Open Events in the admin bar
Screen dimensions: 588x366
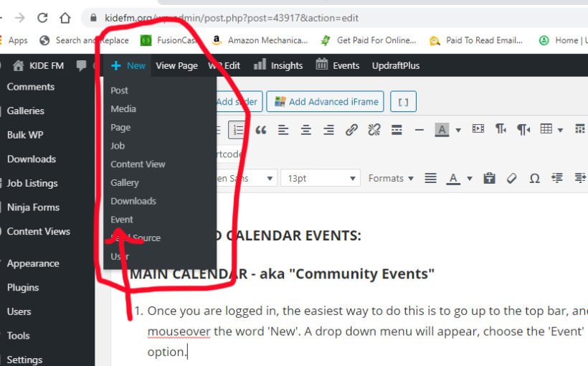(x=337, y=65)
